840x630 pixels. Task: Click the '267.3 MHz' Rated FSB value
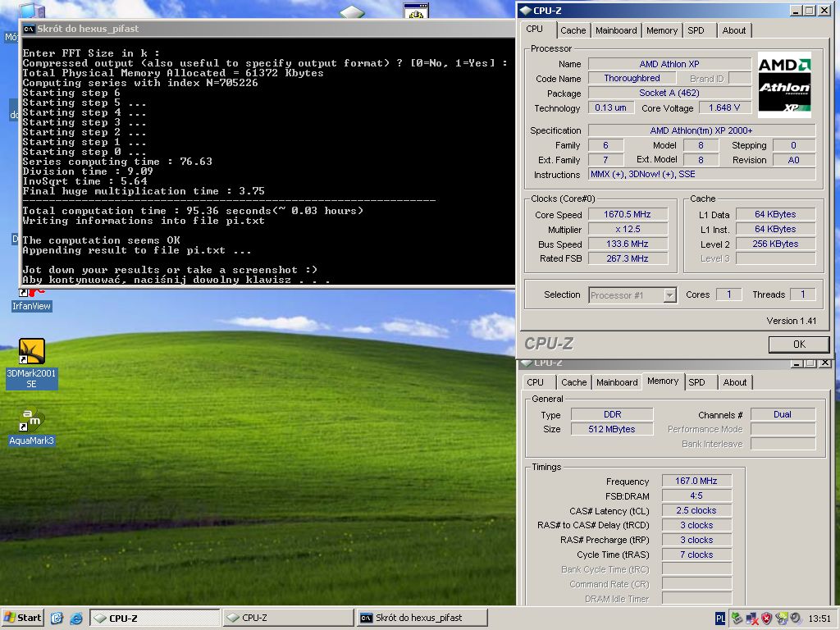(x=628, y=258)
